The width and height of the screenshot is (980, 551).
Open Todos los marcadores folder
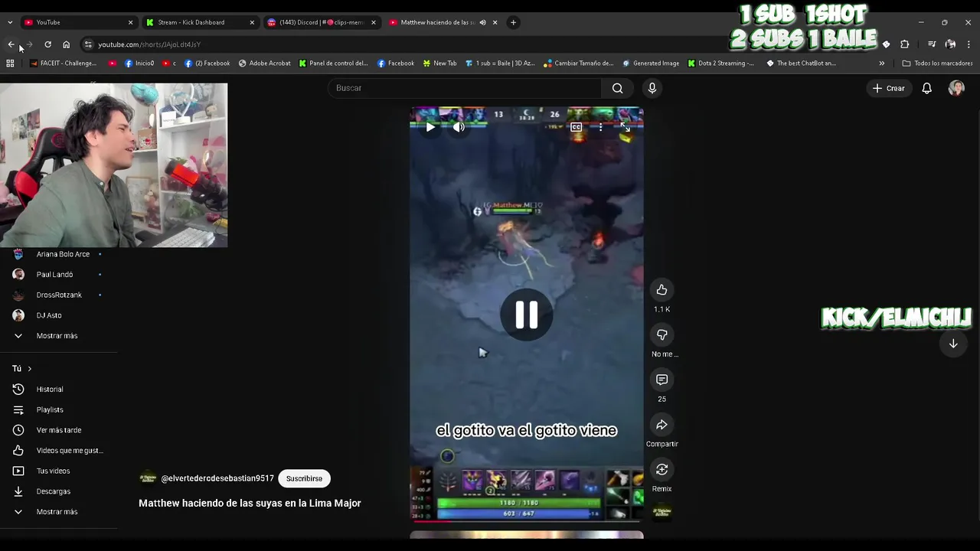tap(937, 64)
